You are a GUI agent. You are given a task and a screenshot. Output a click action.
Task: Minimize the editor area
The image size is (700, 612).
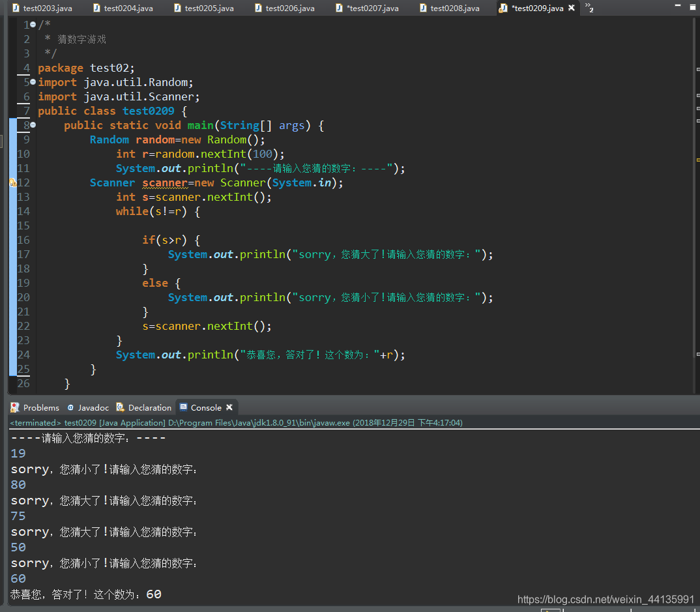pos(678,6)
